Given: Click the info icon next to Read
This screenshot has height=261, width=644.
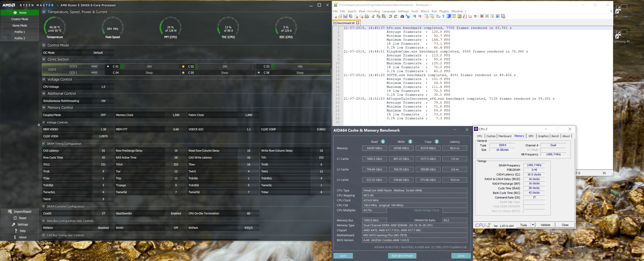Looking at the screenshot, I should point(383,142).
